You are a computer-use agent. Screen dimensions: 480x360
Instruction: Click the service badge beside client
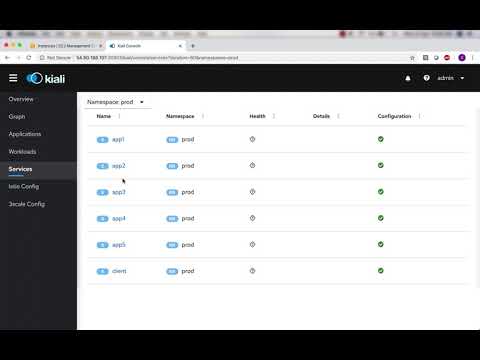tap(103, 271)
